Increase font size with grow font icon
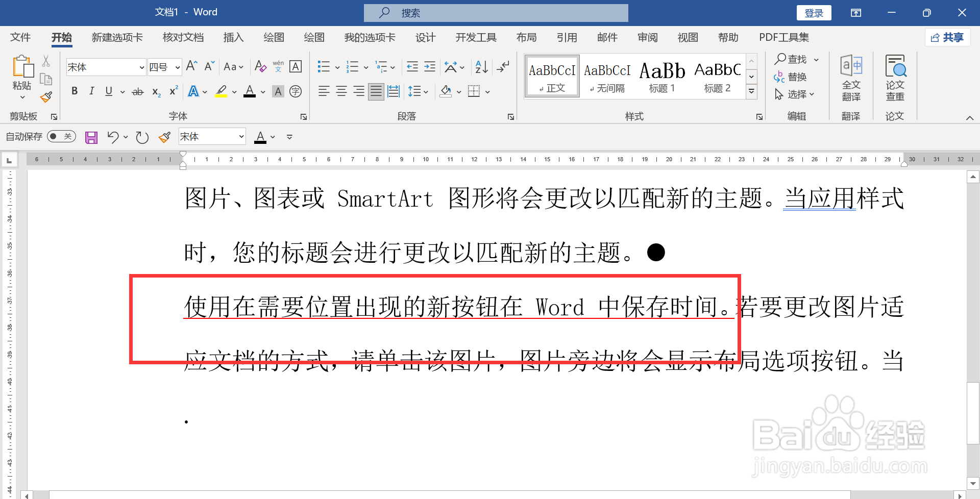 tap(191, 66)
